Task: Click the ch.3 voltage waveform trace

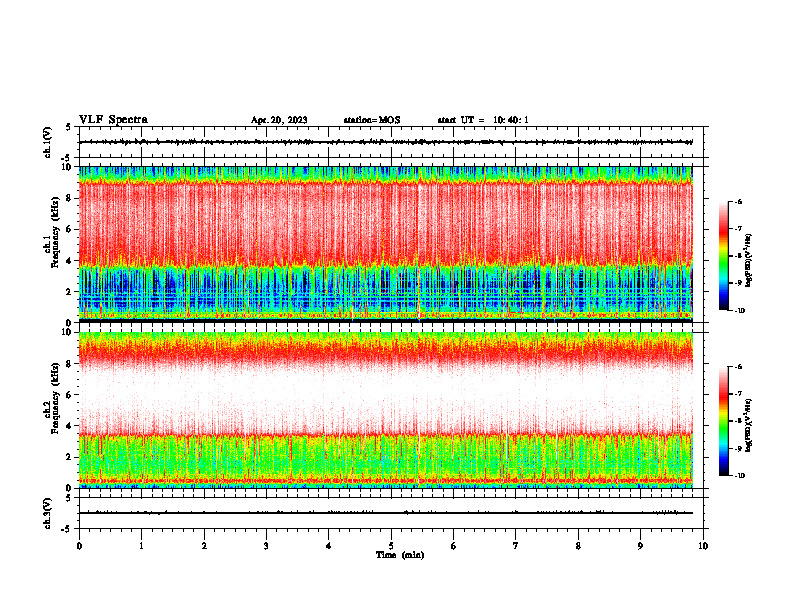Action: 385,513
